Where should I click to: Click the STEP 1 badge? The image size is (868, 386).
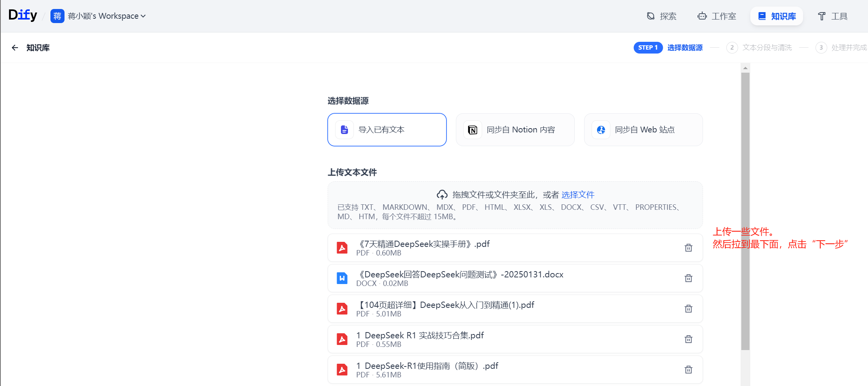pyautogui.click(x=648, y=48)
